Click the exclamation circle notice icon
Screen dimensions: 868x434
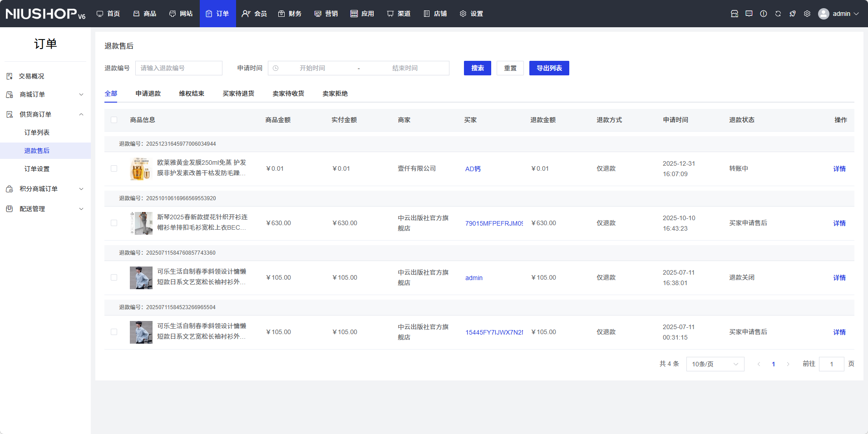[763, 14]
